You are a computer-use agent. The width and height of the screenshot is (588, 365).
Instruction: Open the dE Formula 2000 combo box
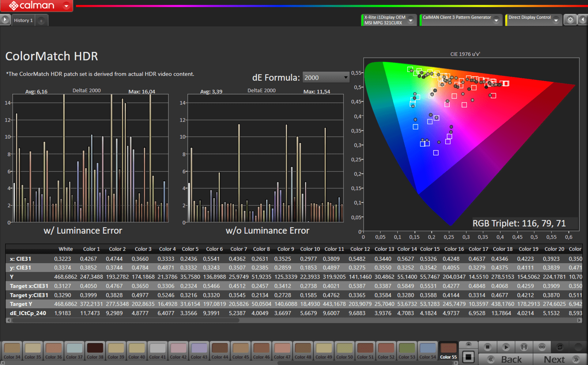326,77
